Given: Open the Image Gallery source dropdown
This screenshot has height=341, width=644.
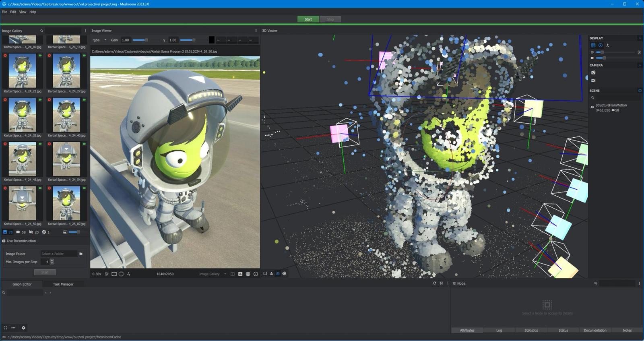Looking at the screenshot, I should pos(213,274).
